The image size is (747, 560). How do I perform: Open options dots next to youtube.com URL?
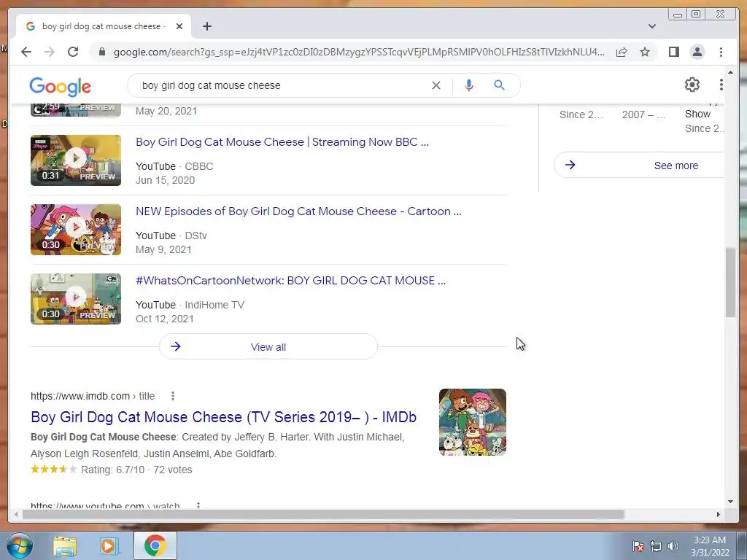pos(198,505)
